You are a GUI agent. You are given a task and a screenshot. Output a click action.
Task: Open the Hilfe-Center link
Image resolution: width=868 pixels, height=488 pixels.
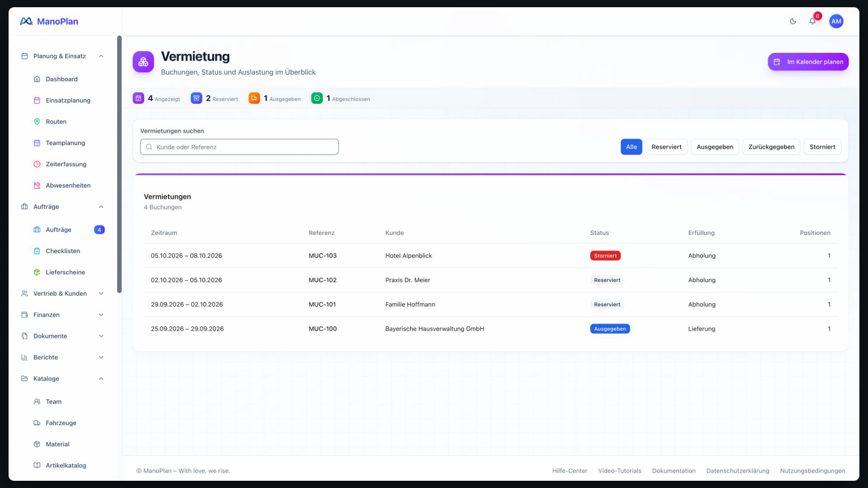point(570,471)
